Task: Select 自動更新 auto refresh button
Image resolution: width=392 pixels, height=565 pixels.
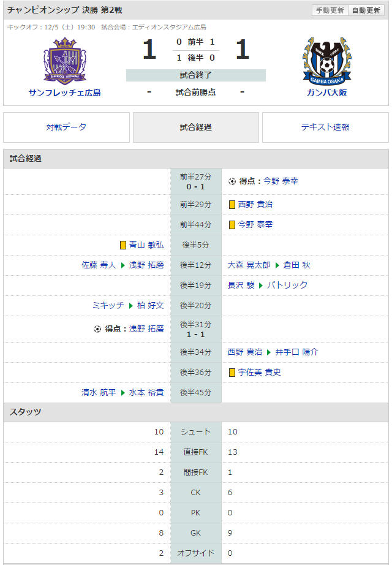Action: point(366,10)
